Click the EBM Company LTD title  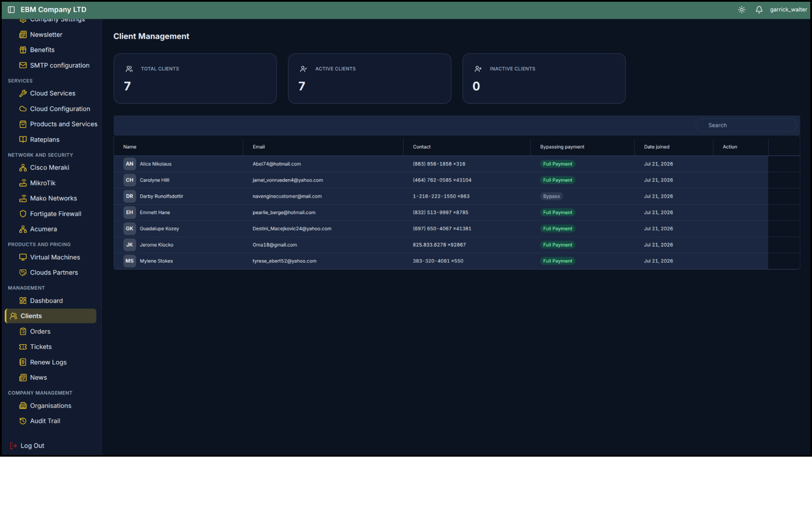click(x=54, y=10)
